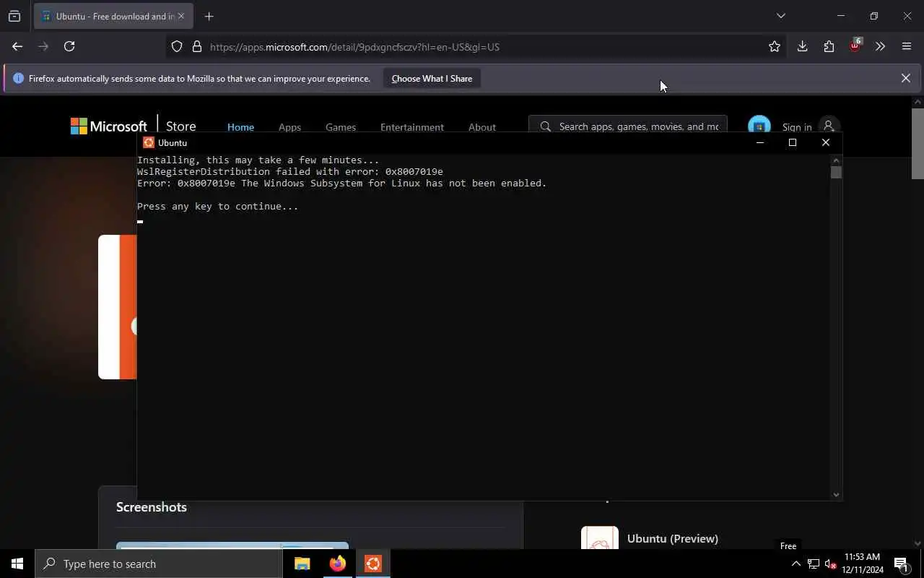924x578 pixels.
Task: Minimize the Ubuntu console window
Action: (x=759, y=142)
